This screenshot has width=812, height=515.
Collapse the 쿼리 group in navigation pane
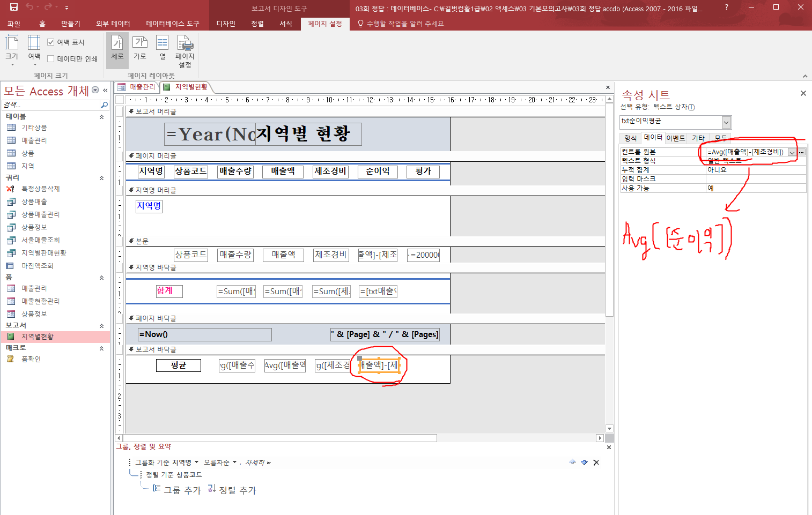(x=101, y=178)
